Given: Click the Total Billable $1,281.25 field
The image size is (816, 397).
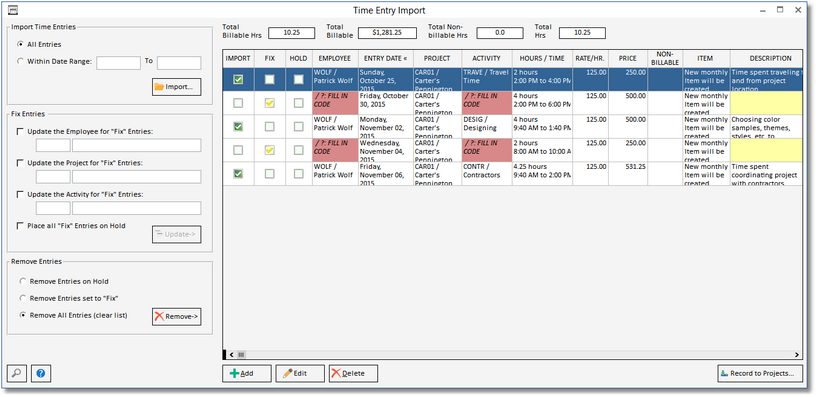Looking at the screenshot, I should (387, 32).
